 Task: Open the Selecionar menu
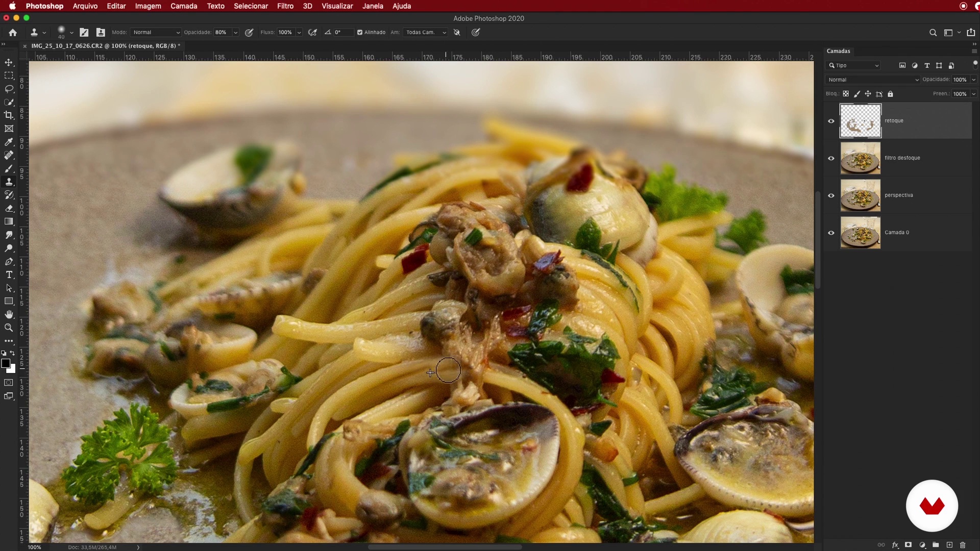click(x=251, y=6)
